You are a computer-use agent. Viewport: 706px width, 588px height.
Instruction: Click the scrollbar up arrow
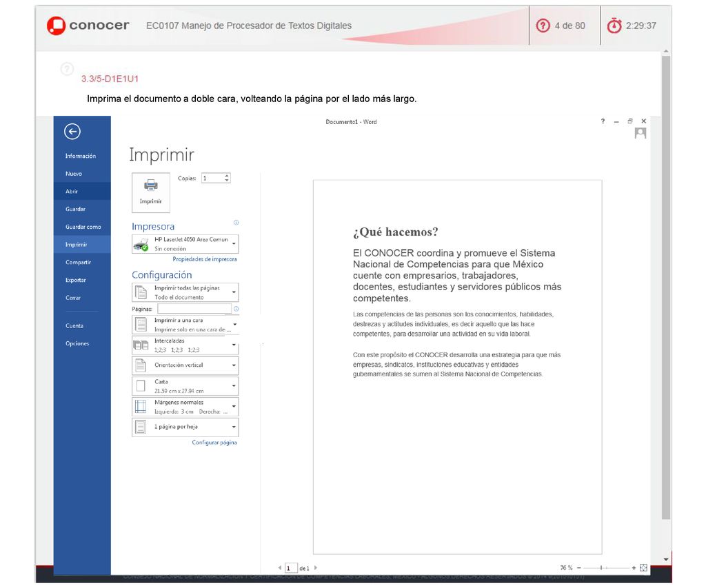tap(666, 52)
